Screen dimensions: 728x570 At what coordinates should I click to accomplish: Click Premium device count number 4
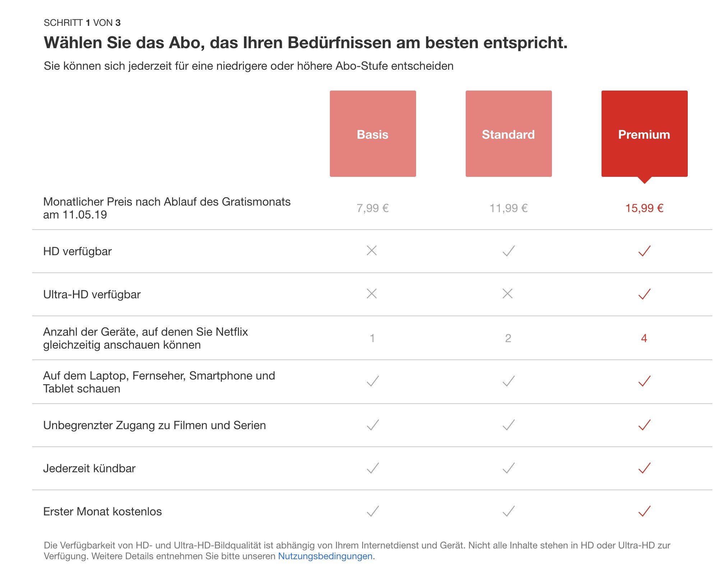pos(644,338)
